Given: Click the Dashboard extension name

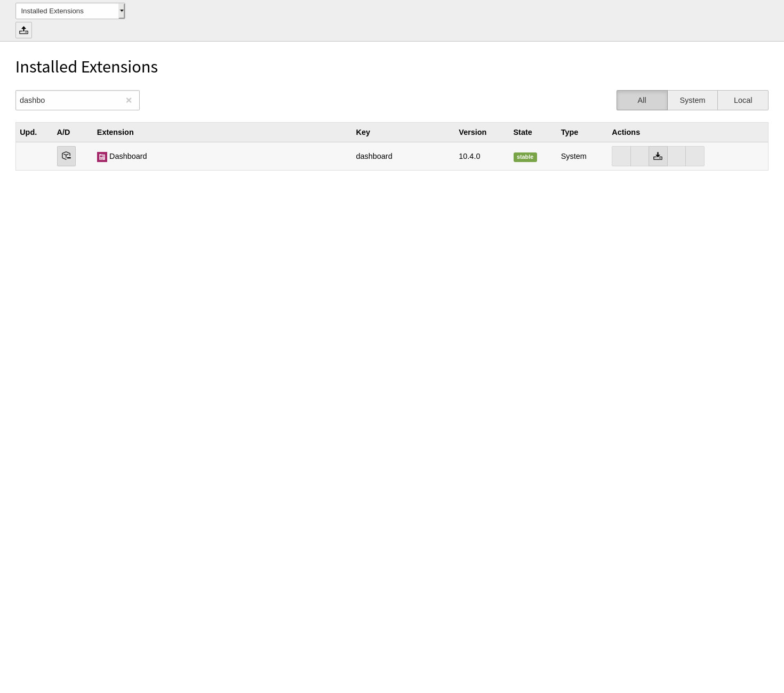Looking at the screenshot, I should (128, 156).
